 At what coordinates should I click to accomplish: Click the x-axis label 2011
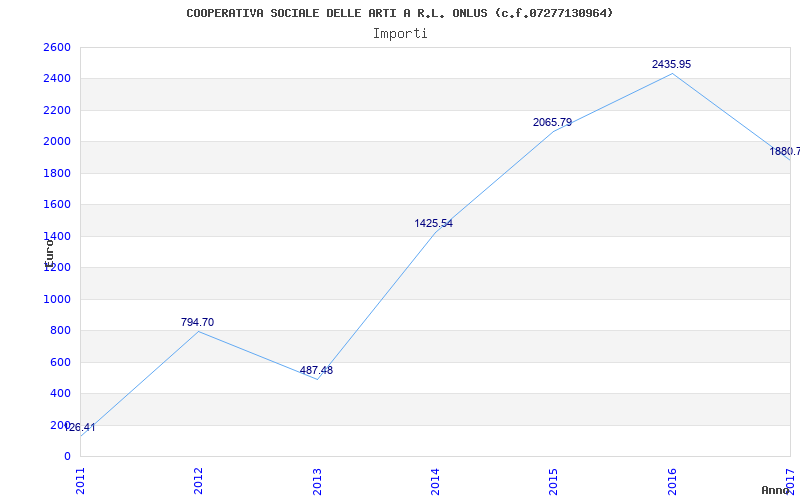click(x=80, y=481)
